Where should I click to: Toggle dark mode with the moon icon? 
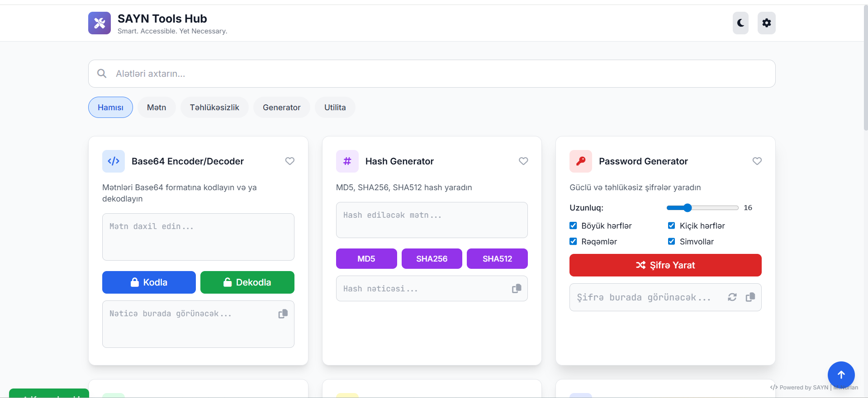pos(740,23)
